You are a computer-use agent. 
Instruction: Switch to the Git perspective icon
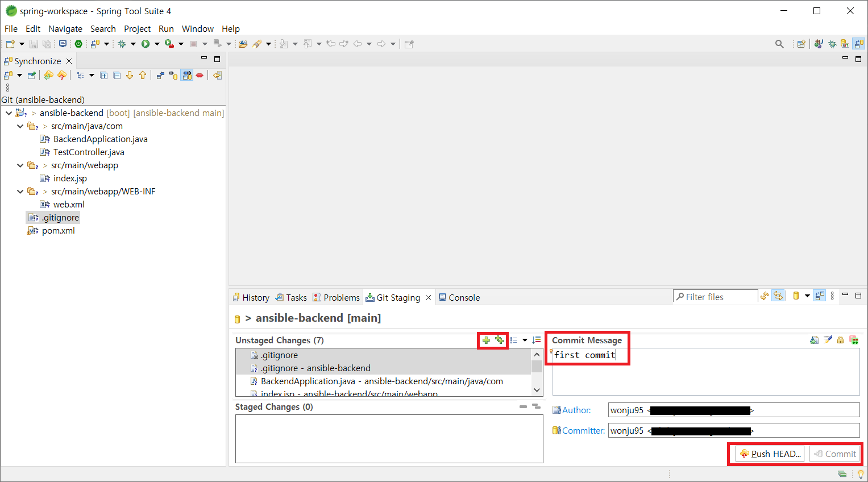coord(845,44)
